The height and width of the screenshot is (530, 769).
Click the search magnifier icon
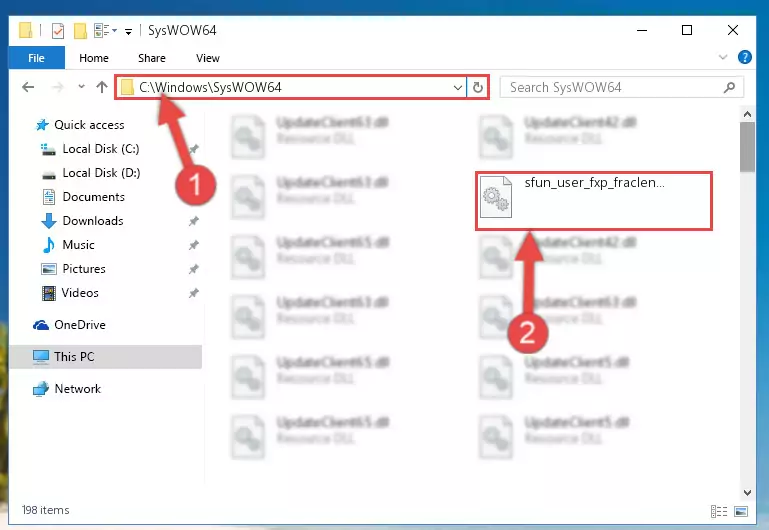[729, 88]
